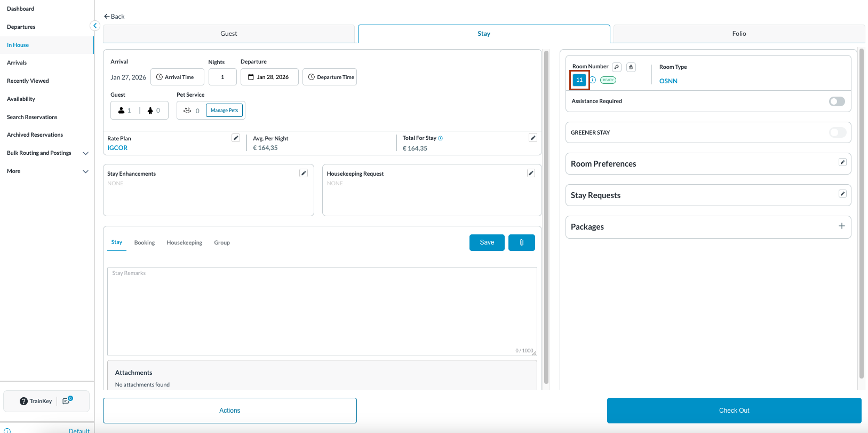Screen dimensions: 868x433
Task: Click the Stay Remarks text area
Action: coord(322,311)
